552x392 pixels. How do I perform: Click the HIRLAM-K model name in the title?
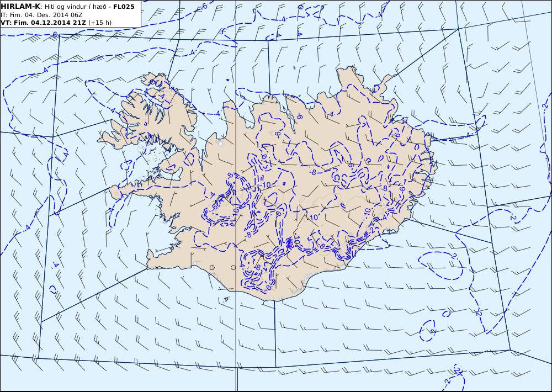tap(20, 7)
